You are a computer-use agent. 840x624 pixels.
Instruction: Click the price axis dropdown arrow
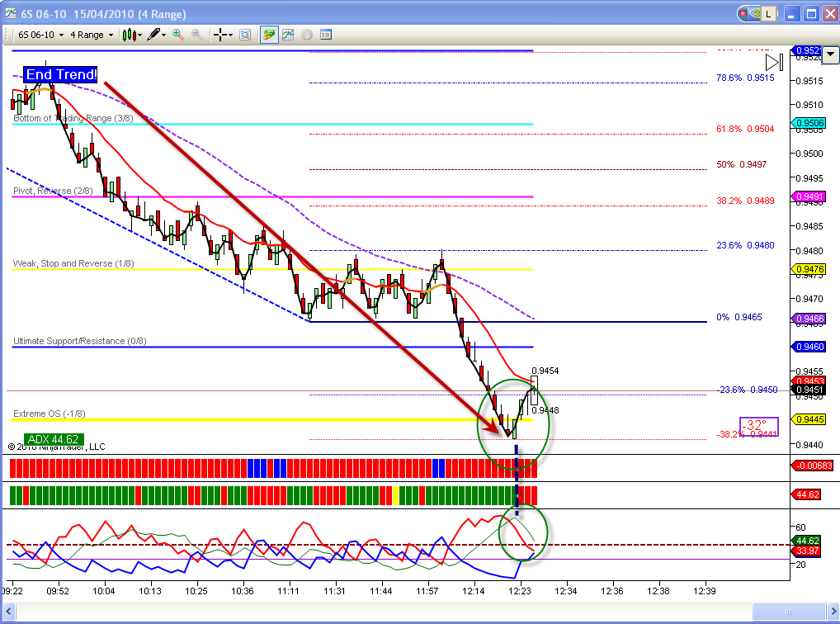pyautogui.click(x=830, y=54)
